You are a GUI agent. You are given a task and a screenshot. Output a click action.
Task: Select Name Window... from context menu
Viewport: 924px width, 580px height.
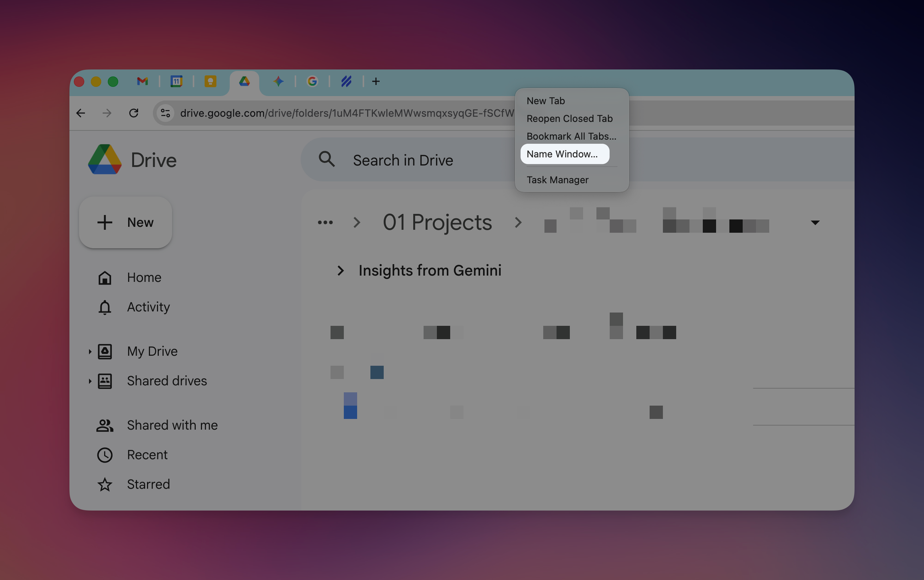tap(562, 154)
